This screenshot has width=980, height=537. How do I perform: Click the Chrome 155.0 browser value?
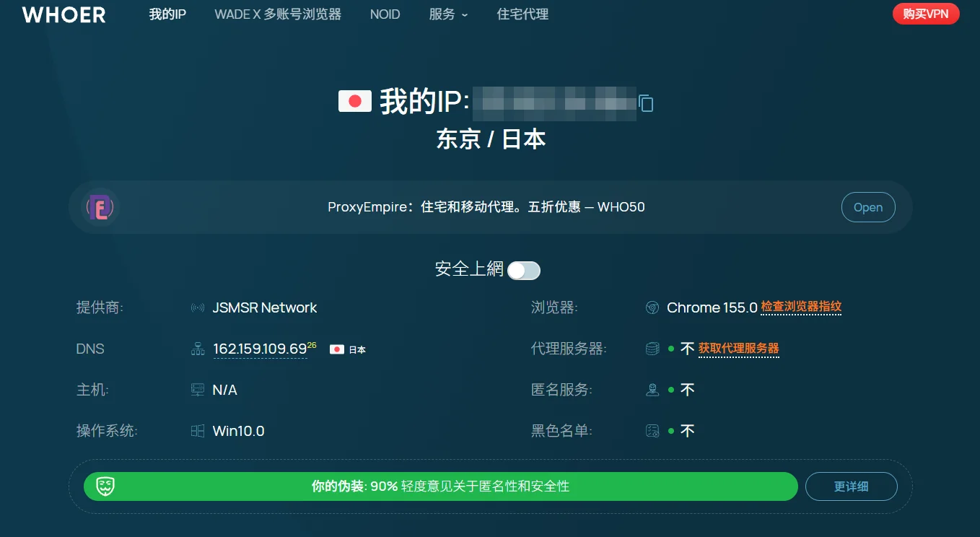(x=712, y=307)
